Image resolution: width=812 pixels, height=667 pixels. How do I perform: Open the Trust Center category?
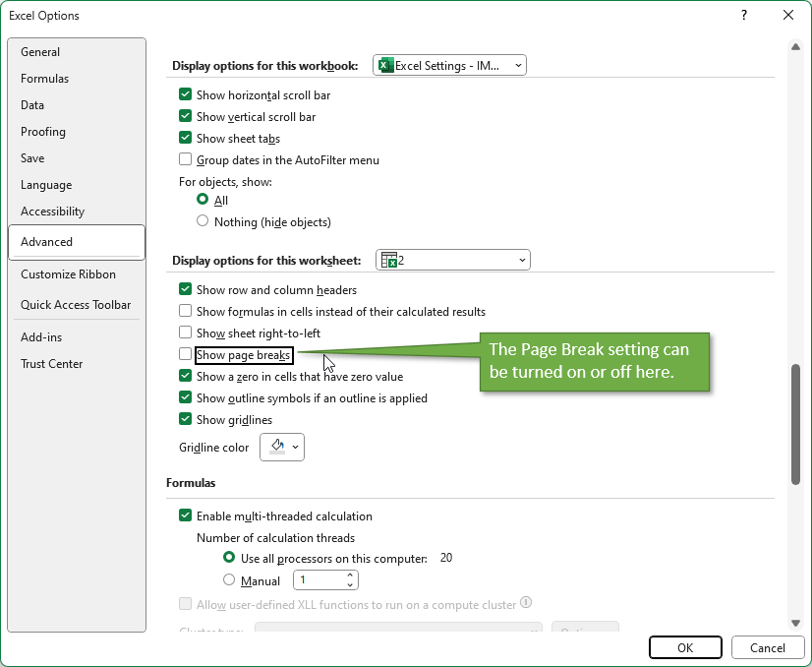(x=52, y=364)
